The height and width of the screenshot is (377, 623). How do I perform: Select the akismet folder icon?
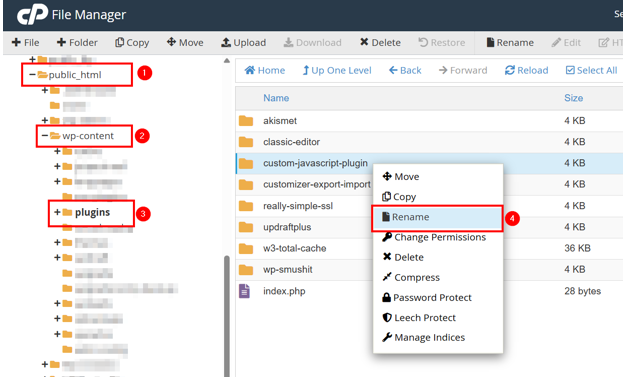point(246,121)
